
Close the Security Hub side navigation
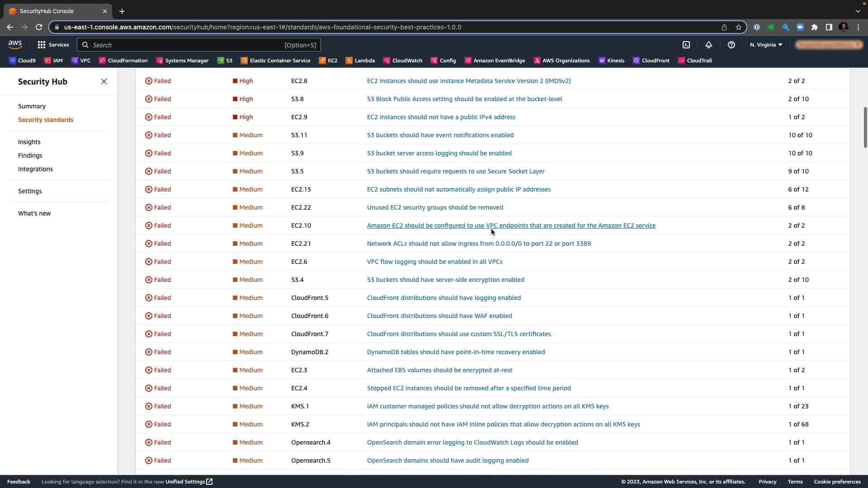point(104,81)
